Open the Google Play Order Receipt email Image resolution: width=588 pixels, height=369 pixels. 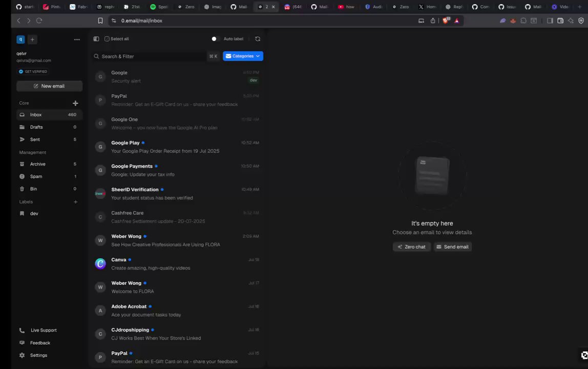pyautogui.click(x=176, y=147)
